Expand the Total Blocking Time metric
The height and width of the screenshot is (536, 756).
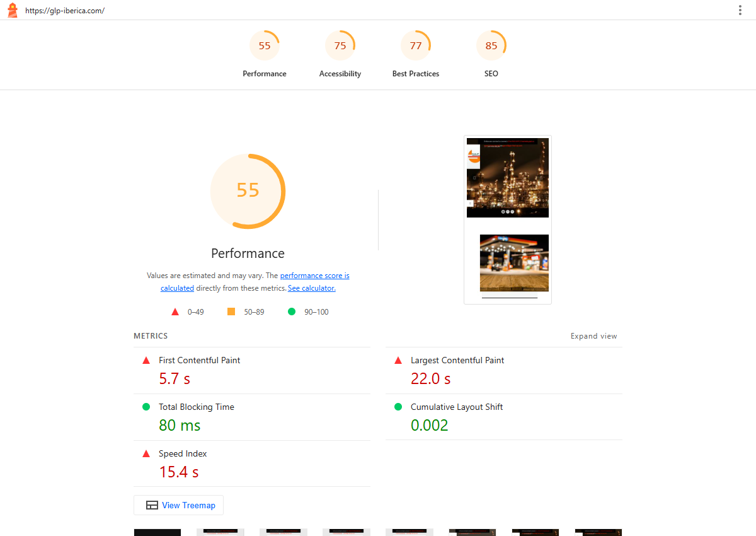tap(252, 417)
